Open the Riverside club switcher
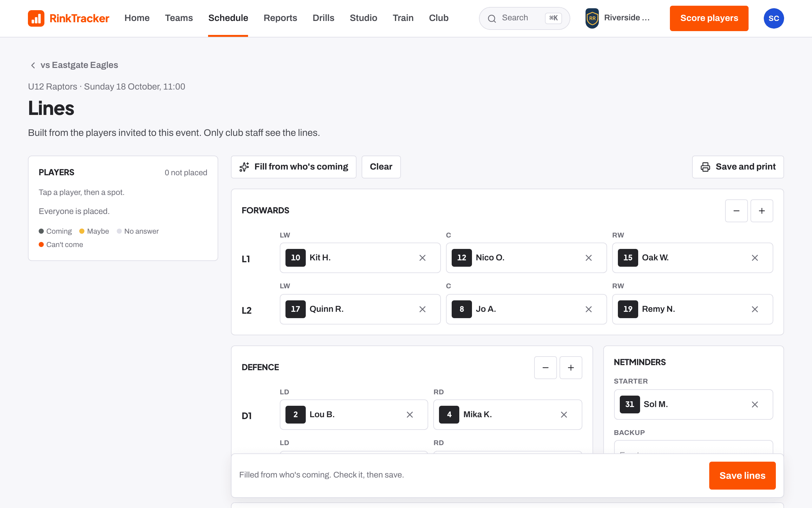 coord(618,18)
